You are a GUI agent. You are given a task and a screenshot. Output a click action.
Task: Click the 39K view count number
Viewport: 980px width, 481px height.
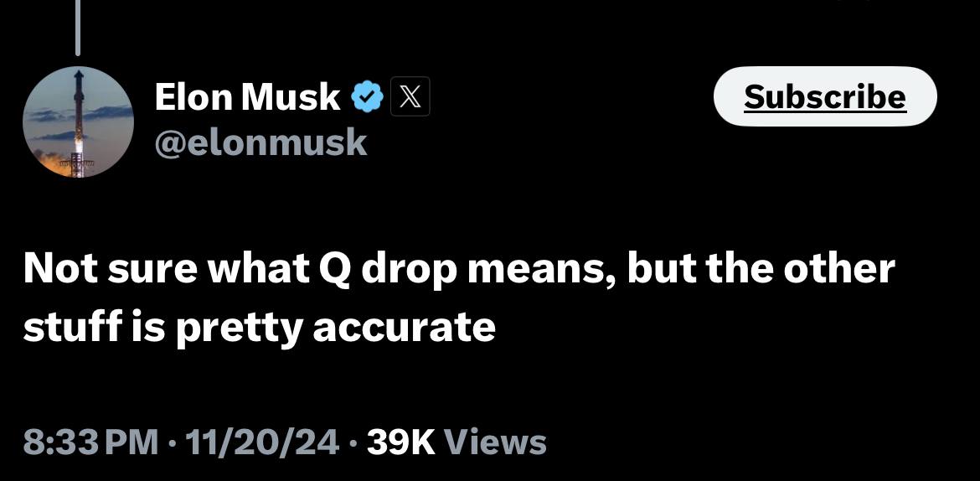[x=400, y=441]
